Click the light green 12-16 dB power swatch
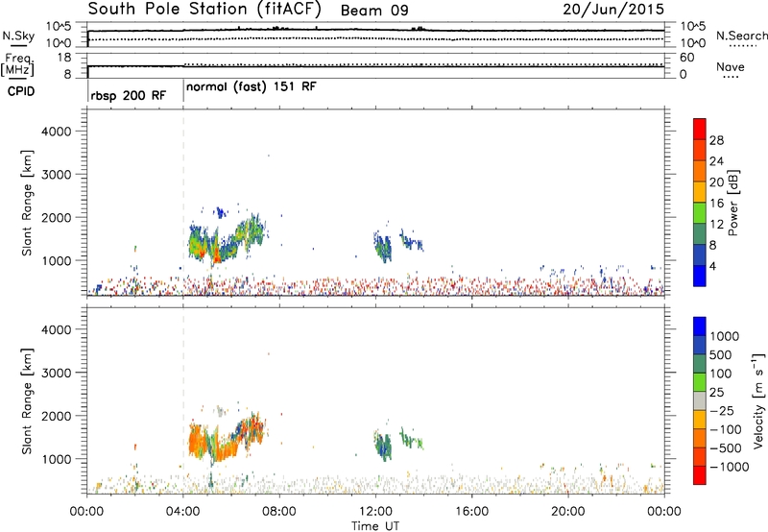The width and height of the screenshot is (768, 532). point(700,212)
